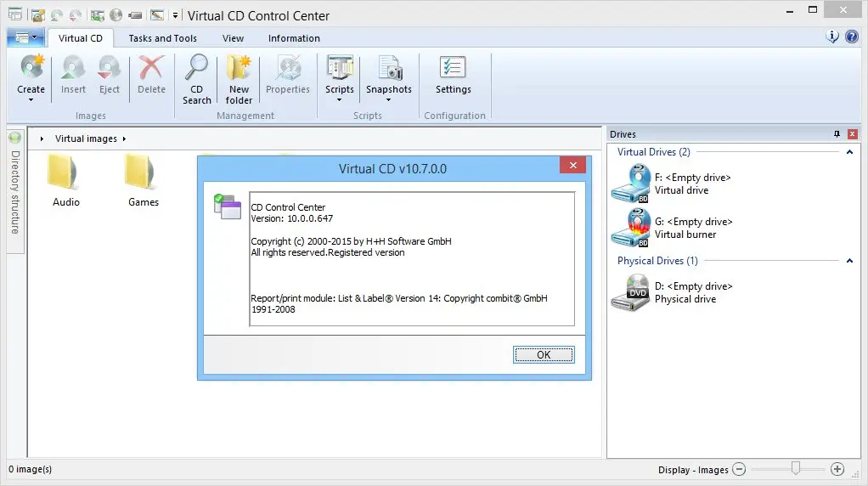This screenshot has width=868, height=486.
Task: Open the View tab
Action: coord(233,38)
